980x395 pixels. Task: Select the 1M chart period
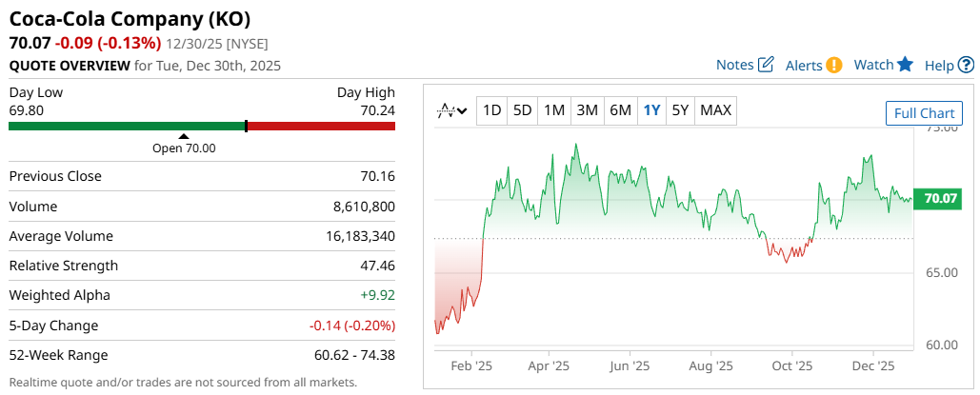click(x=554, y=110)
